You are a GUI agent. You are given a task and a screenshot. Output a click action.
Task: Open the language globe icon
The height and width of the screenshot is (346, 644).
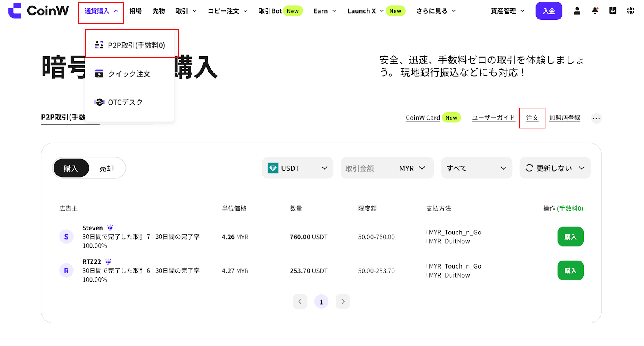[630, 11]
